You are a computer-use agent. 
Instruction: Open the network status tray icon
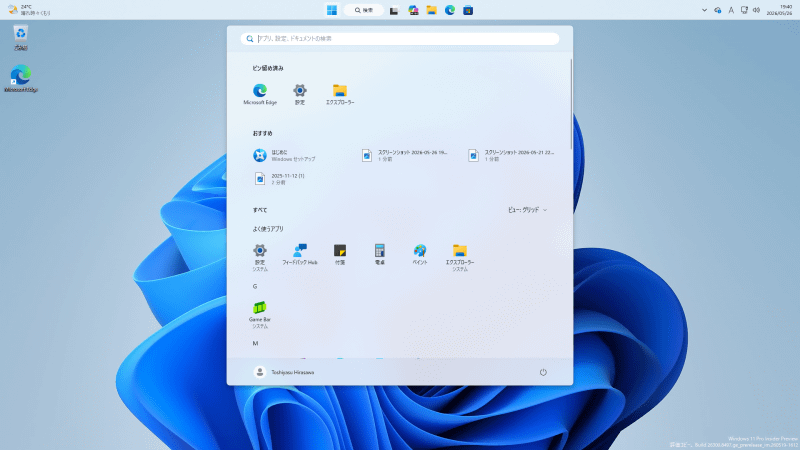(744, 10)
